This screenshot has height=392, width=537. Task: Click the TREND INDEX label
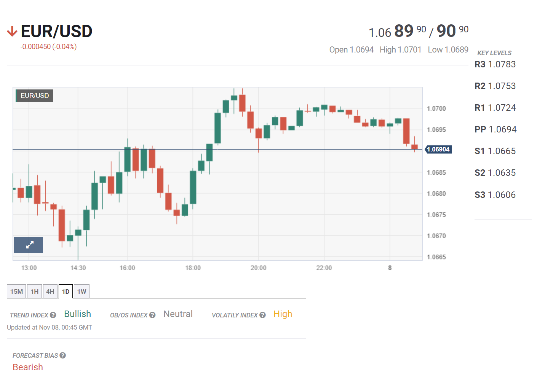point(29,315)
